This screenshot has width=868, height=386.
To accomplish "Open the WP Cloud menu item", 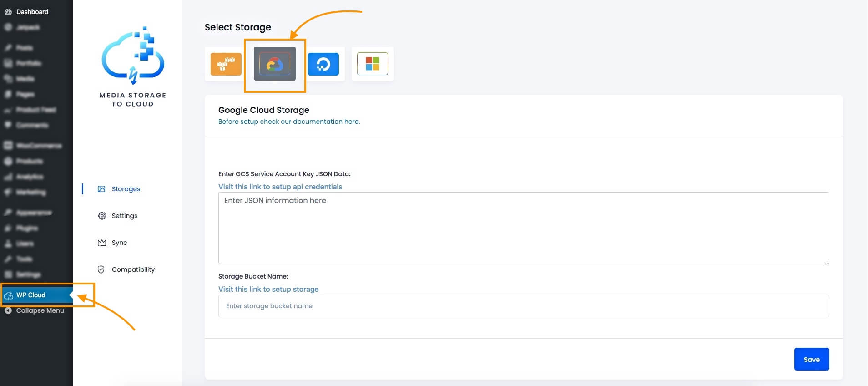I will 31,295.
